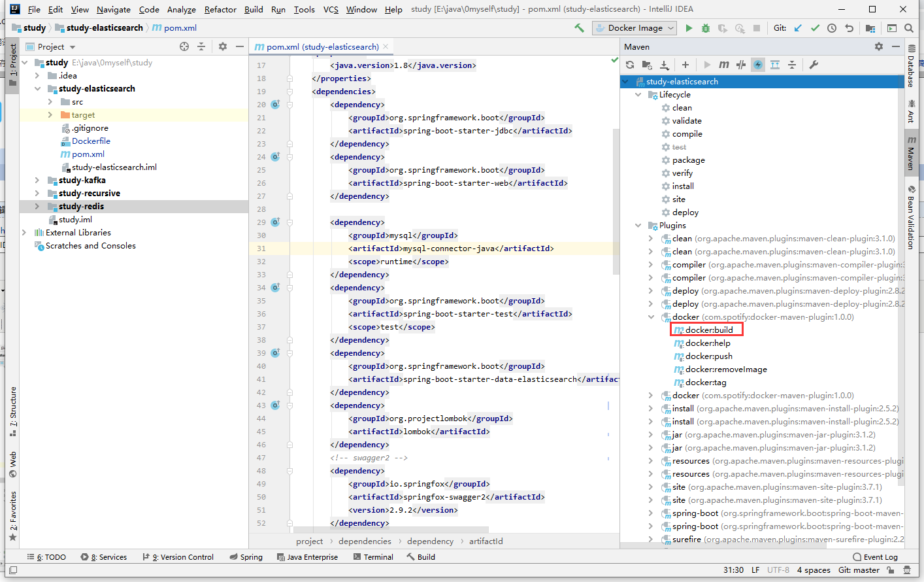Click the Search Everywhere magnifier

[909, 28]
